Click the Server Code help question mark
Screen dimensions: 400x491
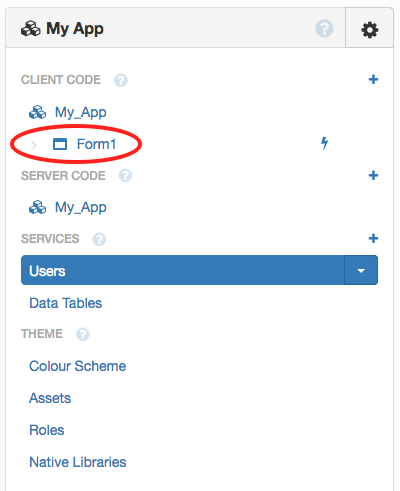click(125, 176)
